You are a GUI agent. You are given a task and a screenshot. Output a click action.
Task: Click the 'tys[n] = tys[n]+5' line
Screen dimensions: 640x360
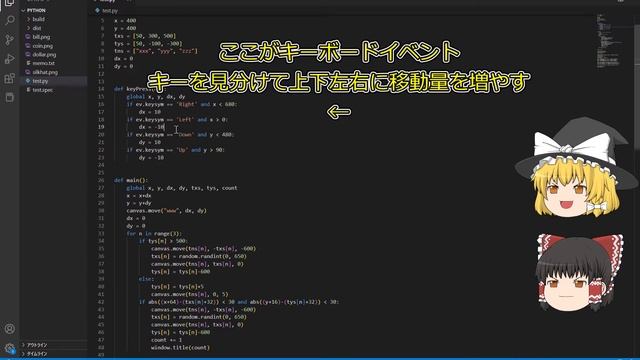(x=177, y=287)
